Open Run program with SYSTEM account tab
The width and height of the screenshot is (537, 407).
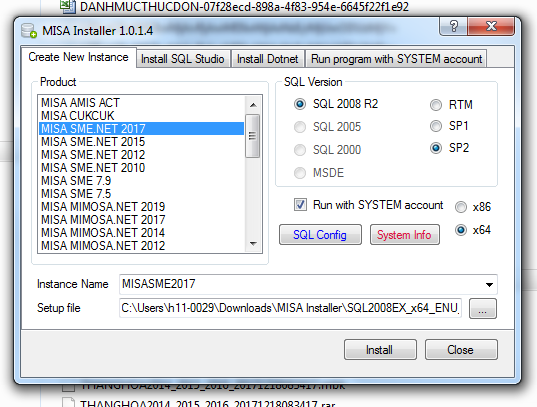point(396,59)
